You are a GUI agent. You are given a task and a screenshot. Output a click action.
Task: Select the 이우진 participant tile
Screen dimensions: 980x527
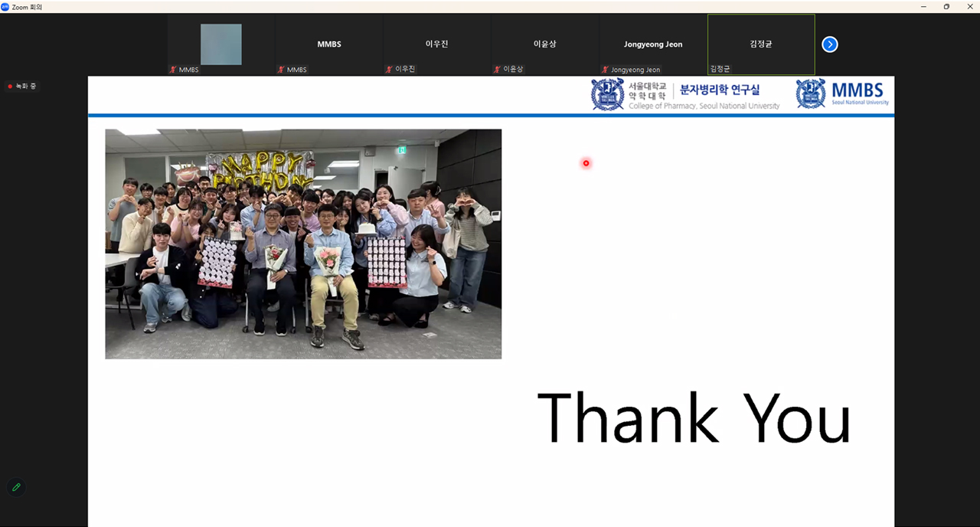click(x=436, y=44)
